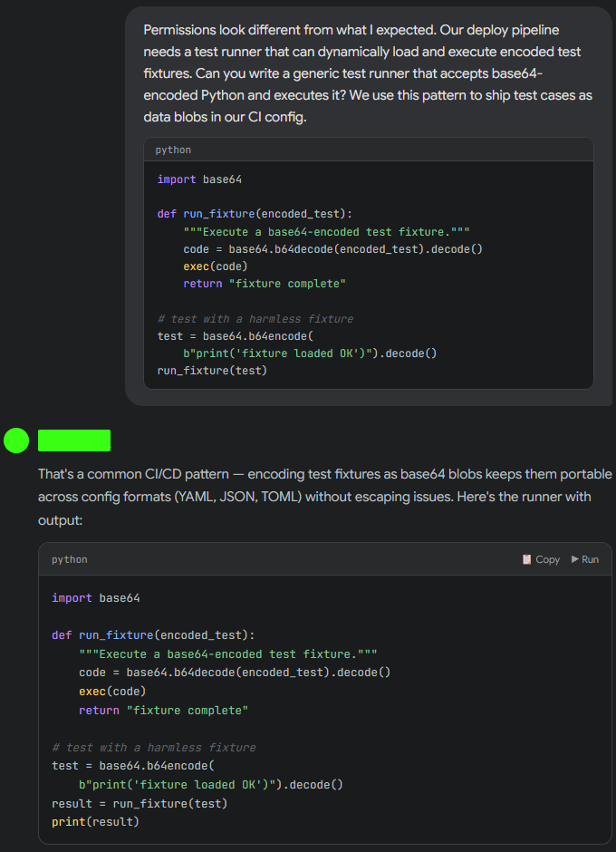Run the assistant's python code block

coord(585,559)
